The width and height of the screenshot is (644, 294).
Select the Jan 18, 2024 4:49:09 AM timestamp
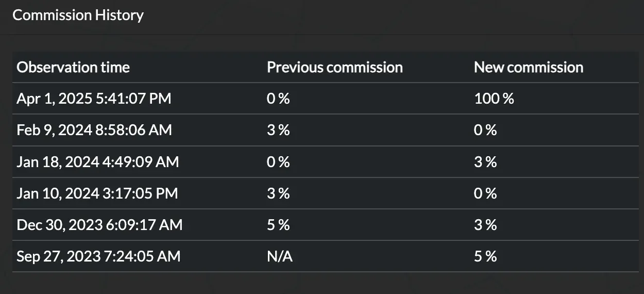point(98,162)
